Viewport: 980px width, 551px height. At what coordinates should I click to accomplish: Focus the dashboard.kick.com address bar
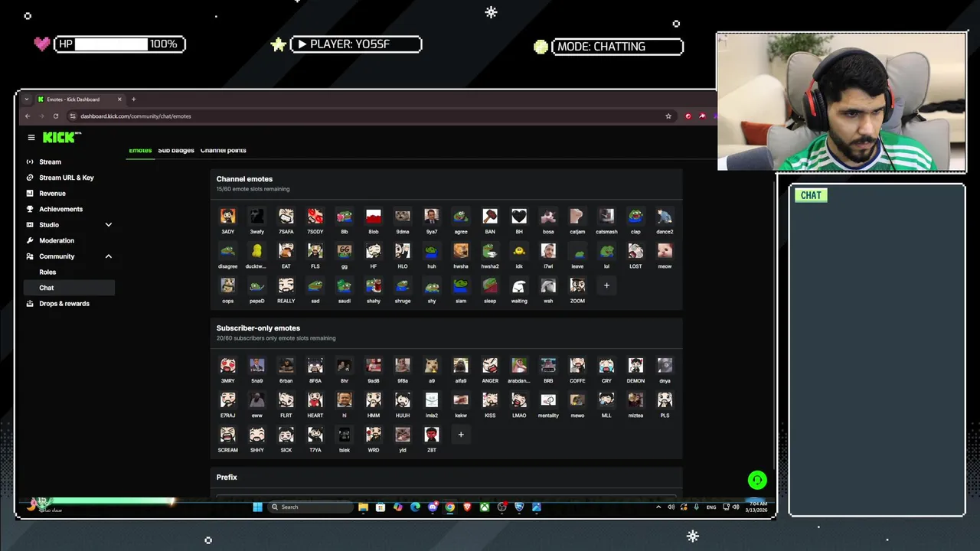[367, 116]
